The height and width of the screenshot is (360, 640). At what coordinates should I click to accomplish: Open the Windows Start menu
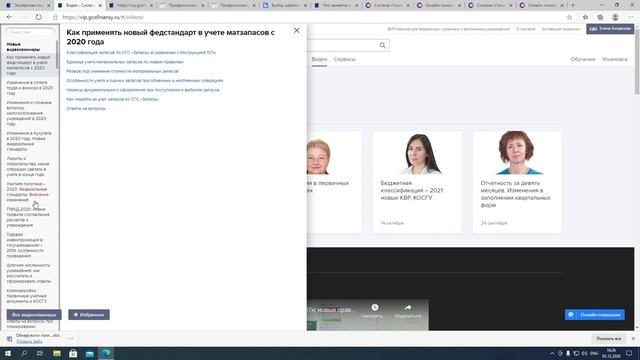(x=8, y=353)
